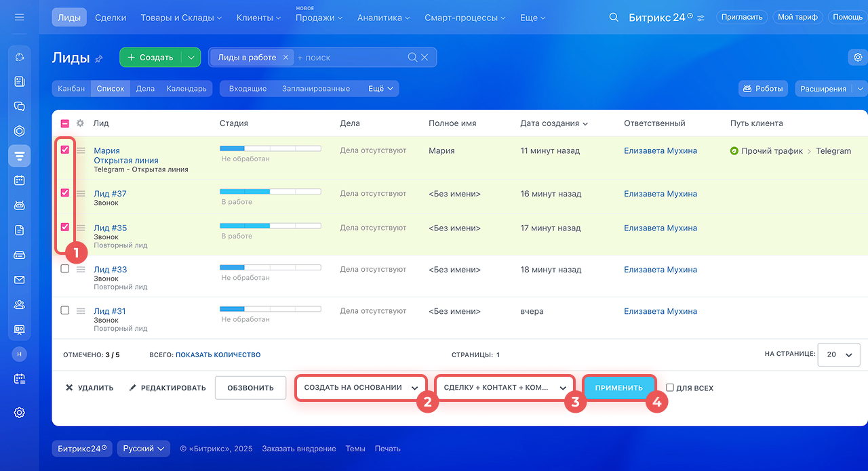This screenshot has height=471, width=868.
Task: Click the sites presentation icon in sidebar
Action: 20,329
